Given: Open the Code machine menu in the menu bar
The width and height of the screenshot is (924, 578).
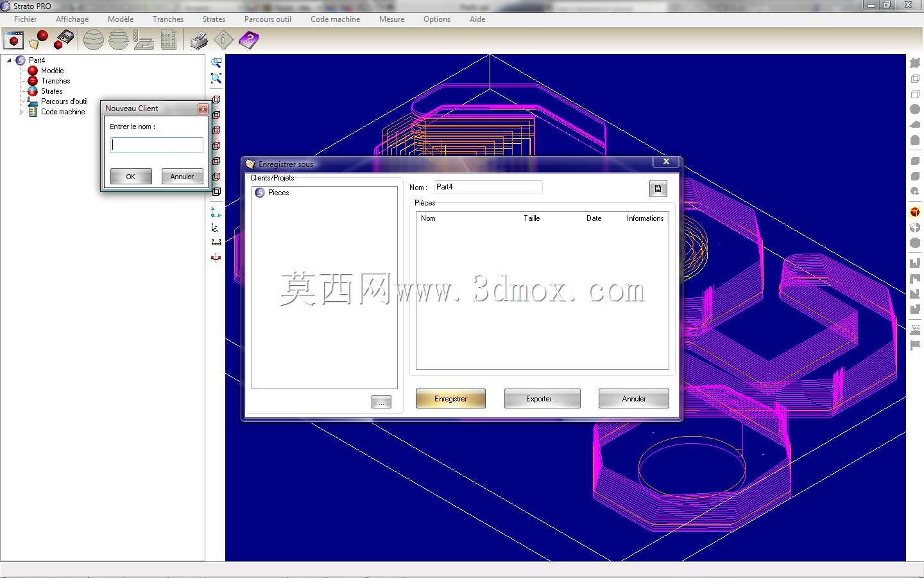Looking at the screenshot, I should click(335, 19).
